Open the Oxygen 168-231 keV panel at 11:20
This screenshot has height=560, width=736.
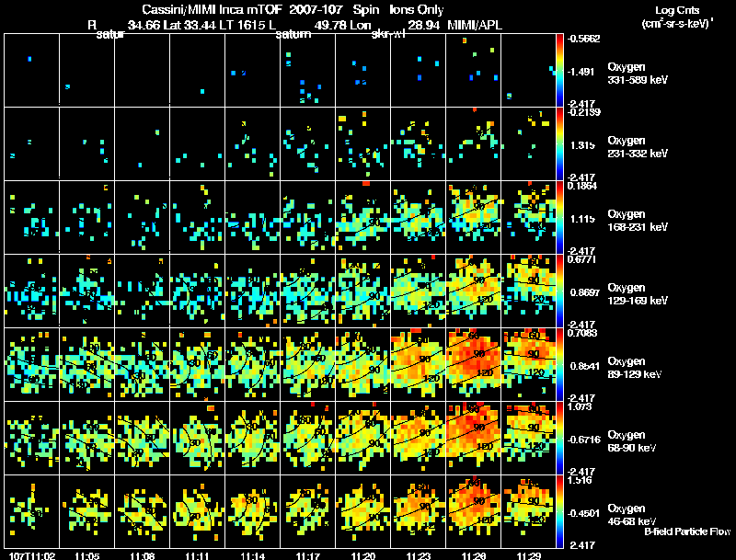362,218
